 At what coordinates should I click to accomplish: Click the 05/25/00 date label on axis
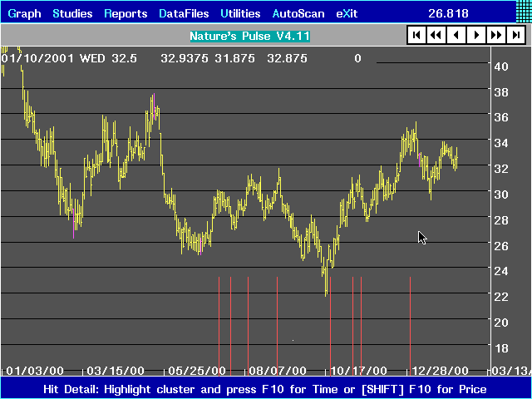coord(196,371)
